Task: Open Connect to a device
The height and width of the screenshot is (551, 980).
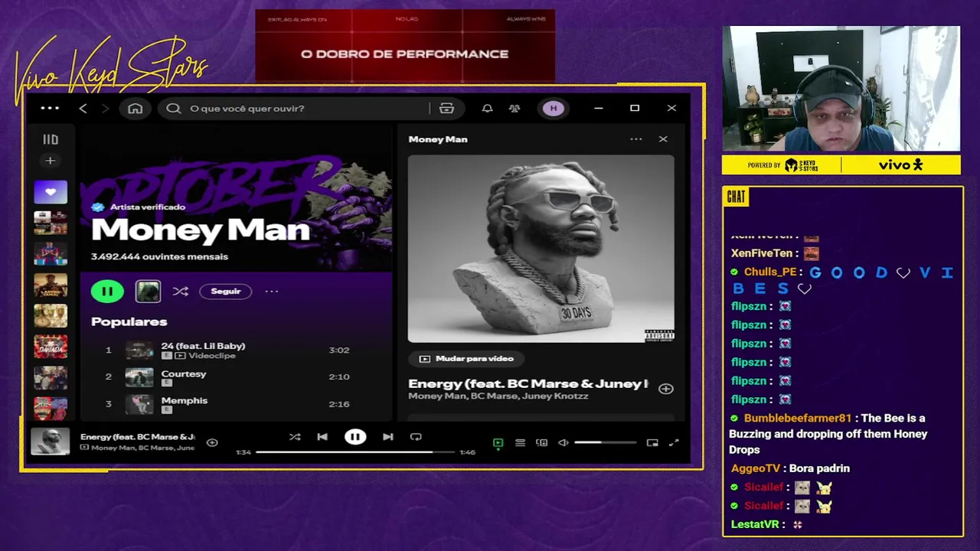Action: (x=541, y=442)
